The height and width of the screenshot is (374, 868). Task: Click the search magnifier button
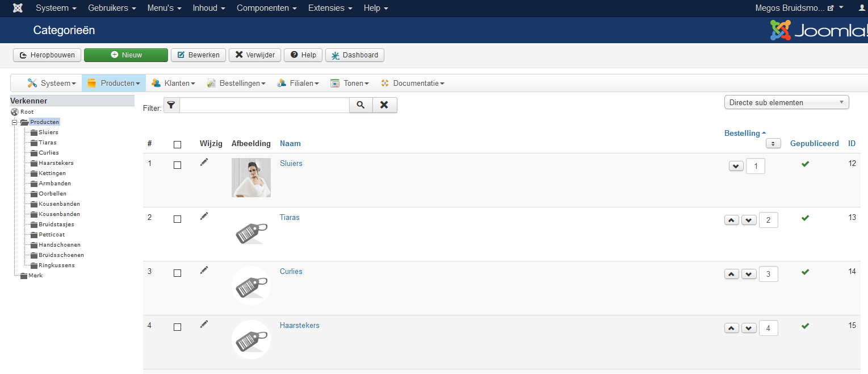360,105
